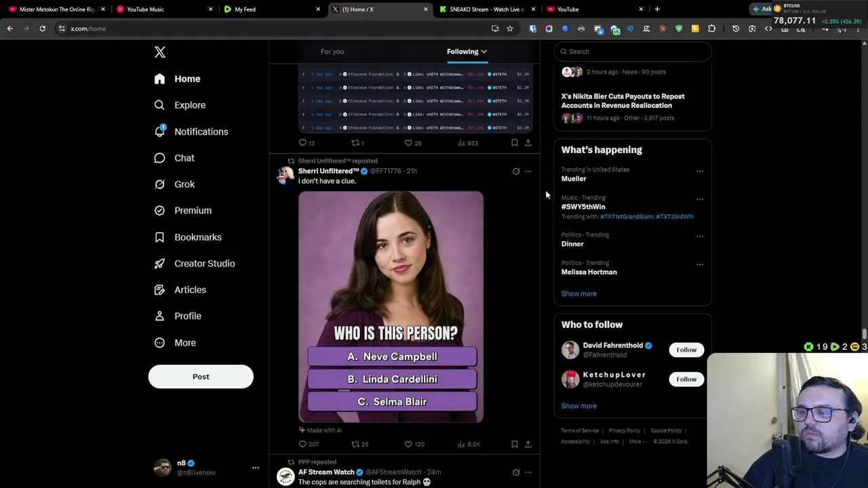Bookmark Sherri Unfiltered's post

[515, 445]
